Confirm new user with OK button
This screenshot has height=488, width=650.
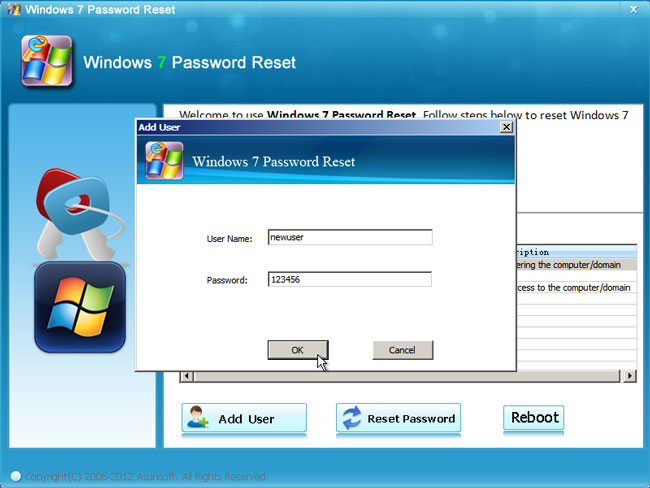[x=298, y=350]
